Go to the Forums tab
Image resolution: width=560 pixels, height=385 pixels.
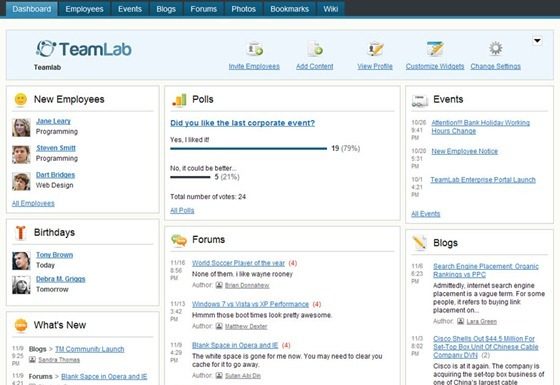[x=204, y=9]
